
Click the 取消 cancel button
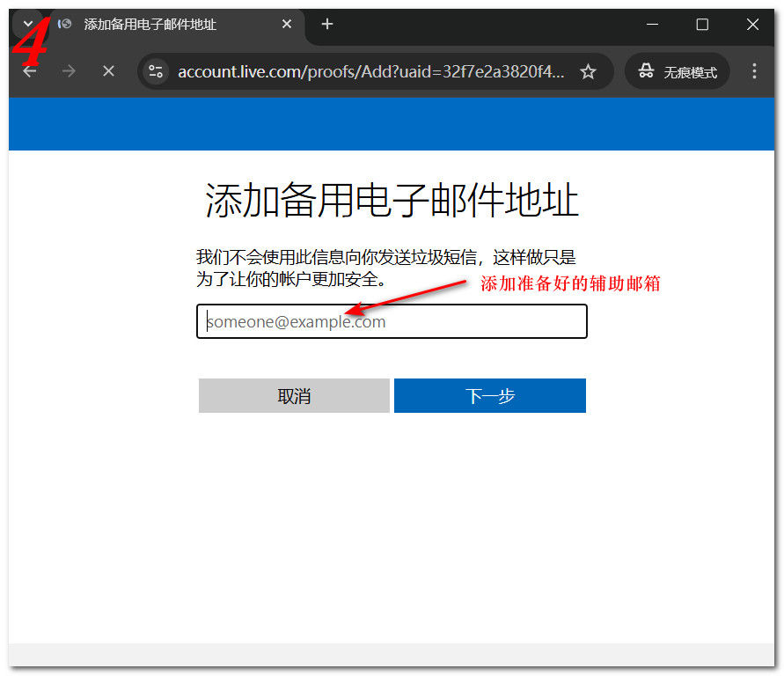(x=294, y=395)
